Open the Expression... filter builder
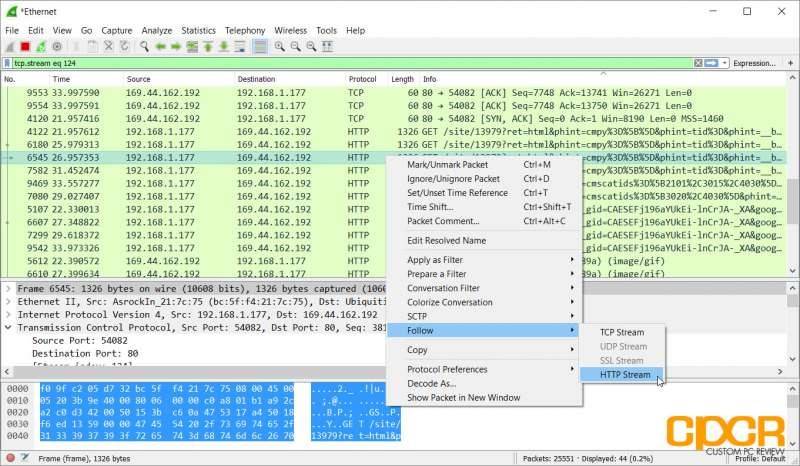 pyautogui.click(x=754, y=63)
